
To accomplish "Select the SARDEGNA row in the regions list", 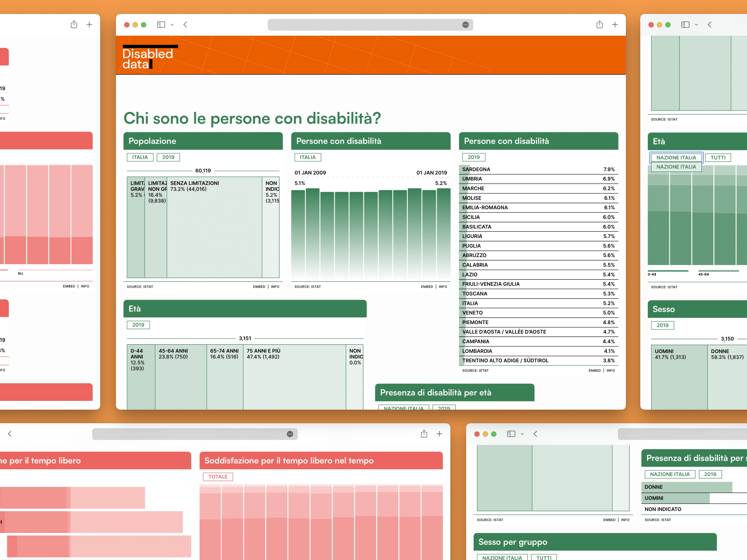I will point(538,169).
